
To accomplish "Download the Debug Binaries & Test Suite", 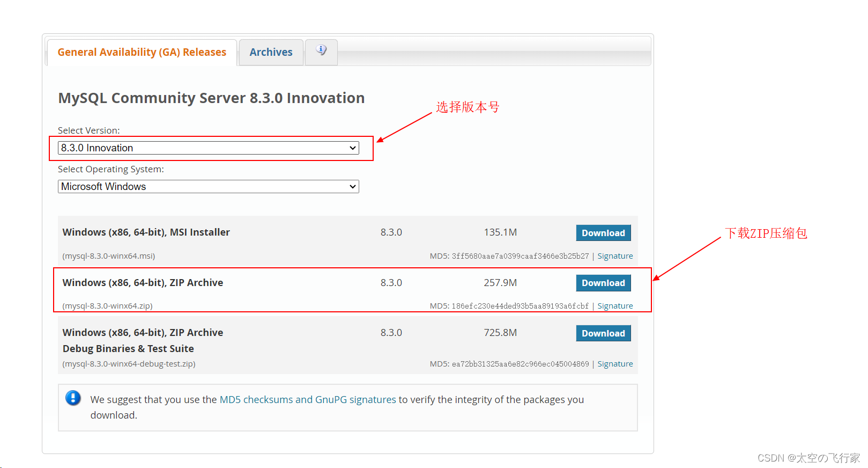I will coord(603,333).
